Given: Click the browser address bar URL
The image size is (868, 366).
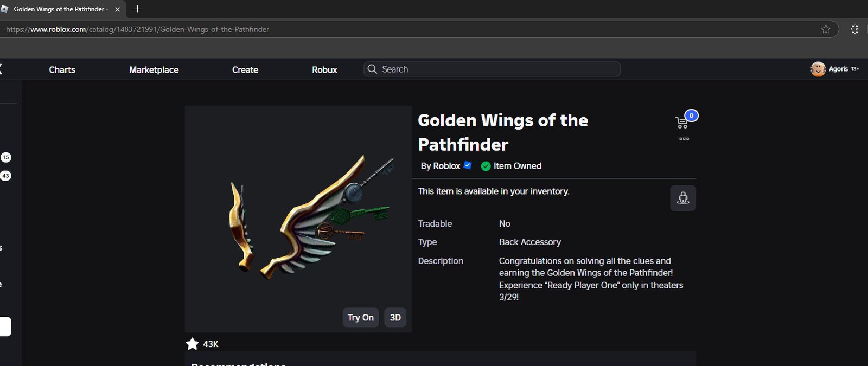Looking at the screenshot, I should (x=137, y=29).
